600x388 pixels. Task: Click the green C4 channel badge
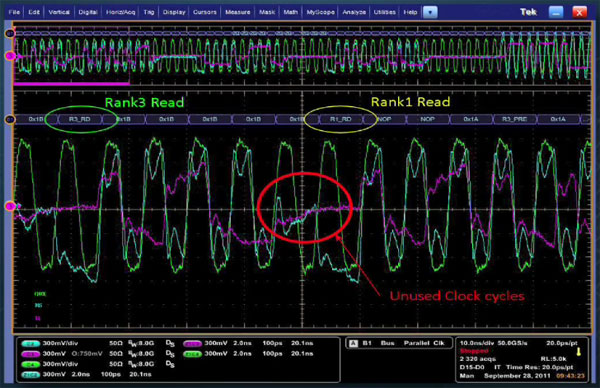click(31, 364)
